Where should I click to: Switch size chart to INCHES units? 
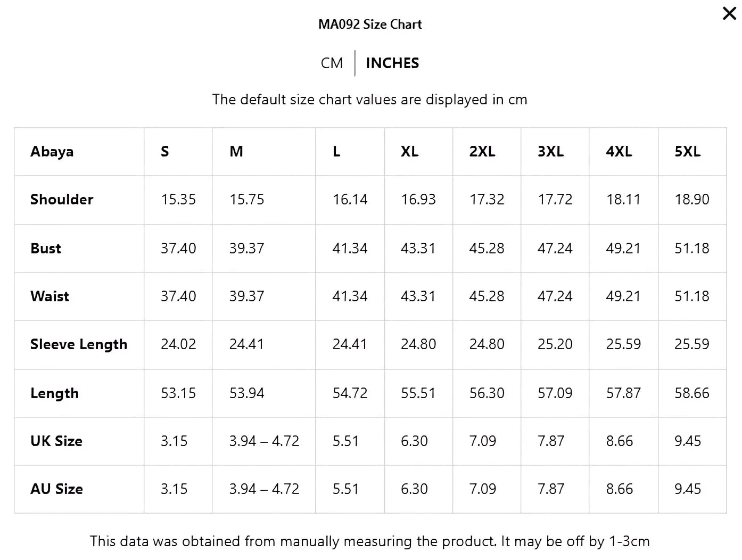point(392,63)
